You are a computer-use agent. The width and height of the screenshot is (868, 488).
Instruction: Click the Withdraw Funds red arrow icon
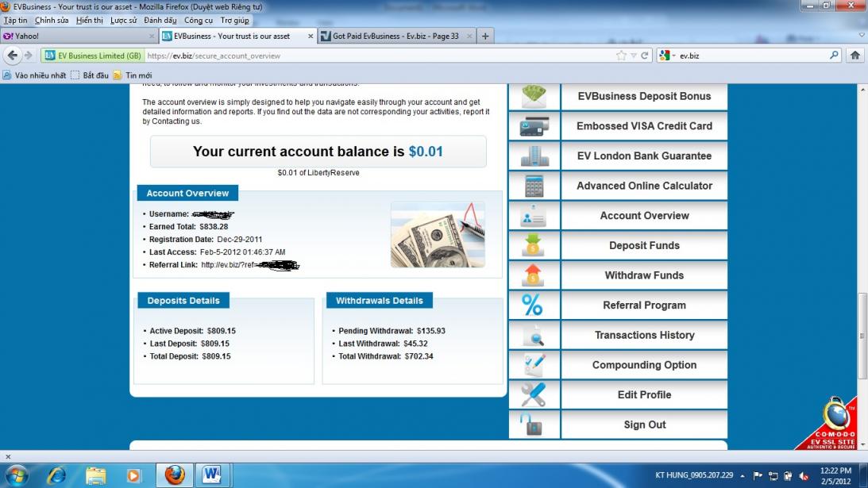click(533, 275)
